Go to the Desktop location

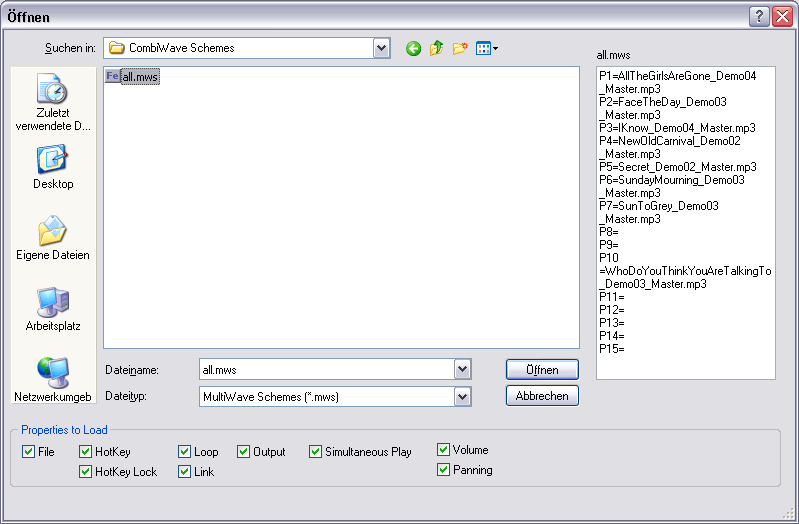pos(53,167)
